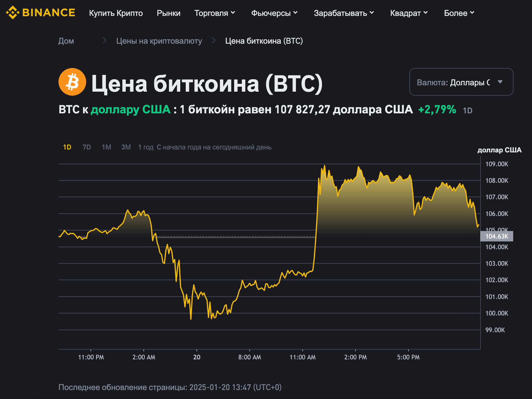Open Купить Крипто in top navigation
This screenshot has width=532, height=399.
[x=116, y=13]
